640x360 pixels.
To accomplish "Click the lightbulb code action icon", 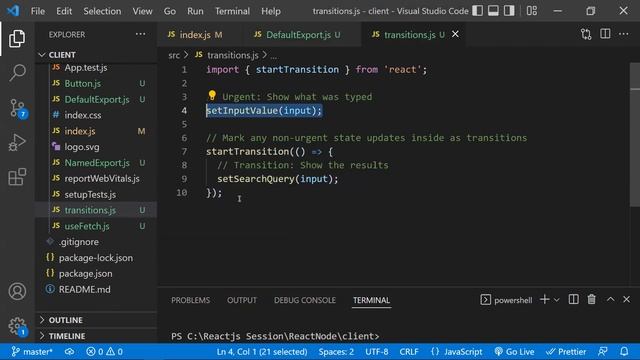I will [x=212, y=96].
